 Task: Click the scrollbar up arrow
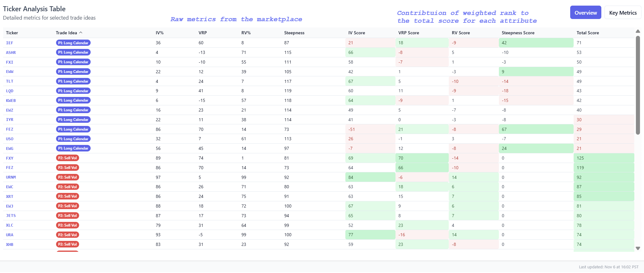[x=638, y=31]
